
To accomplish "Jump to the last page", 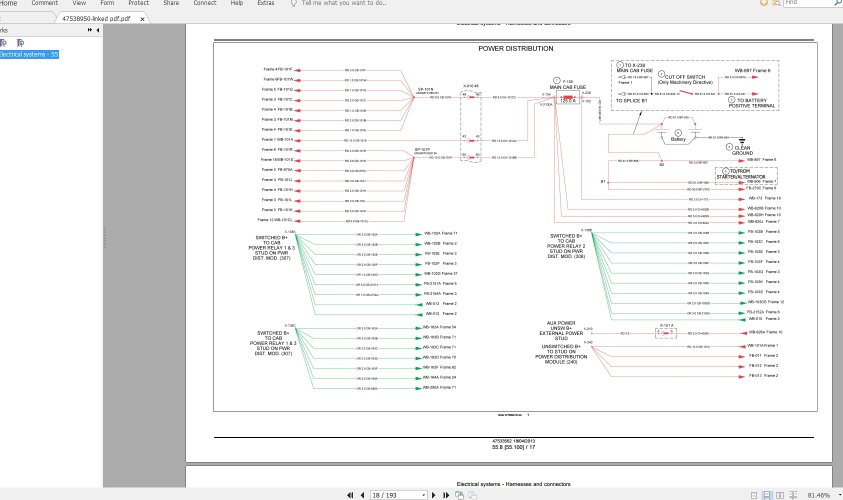I will coord(448,494).
